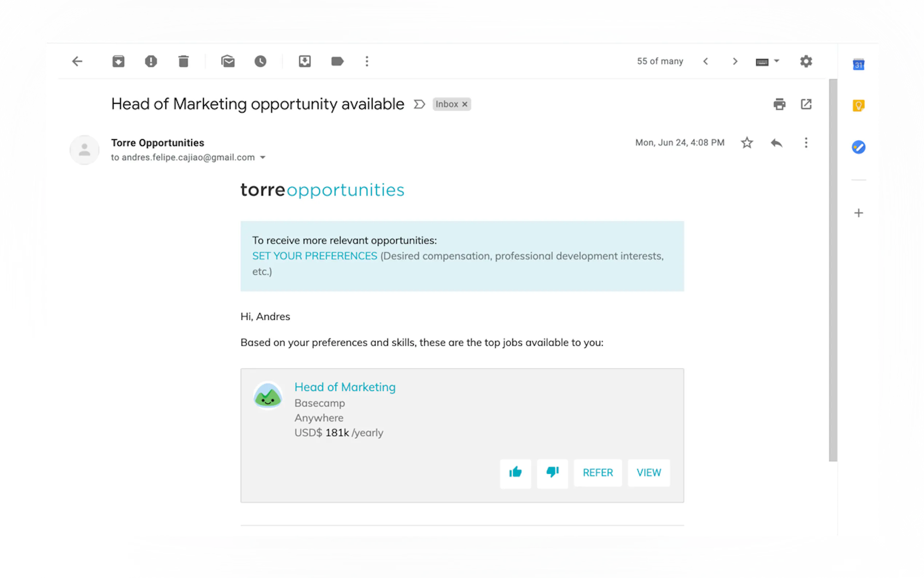Remove the Inbox label from the conversation
924x578 pixels.
pos(465,104)
